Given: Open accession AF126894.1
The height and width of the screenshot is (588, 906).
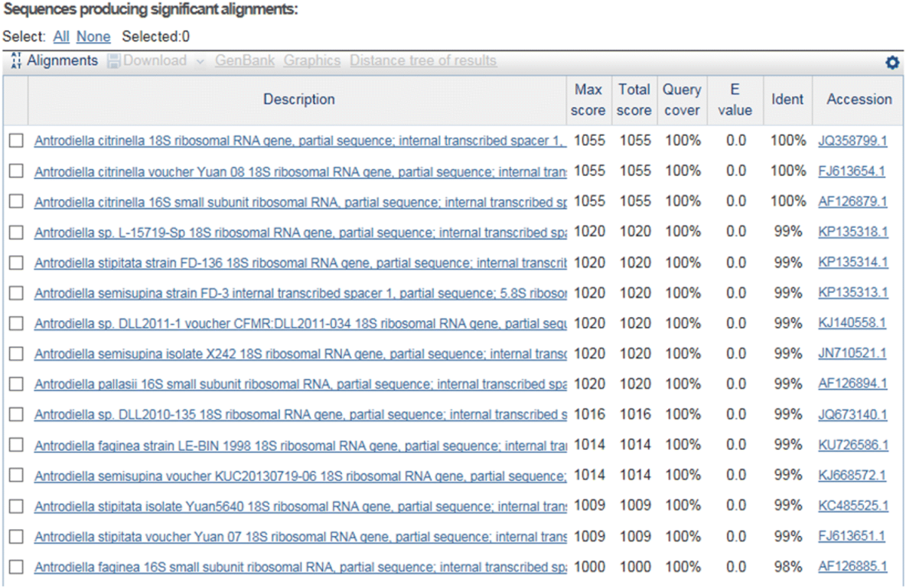Looking at the screenshot, I should pos(852,384).
